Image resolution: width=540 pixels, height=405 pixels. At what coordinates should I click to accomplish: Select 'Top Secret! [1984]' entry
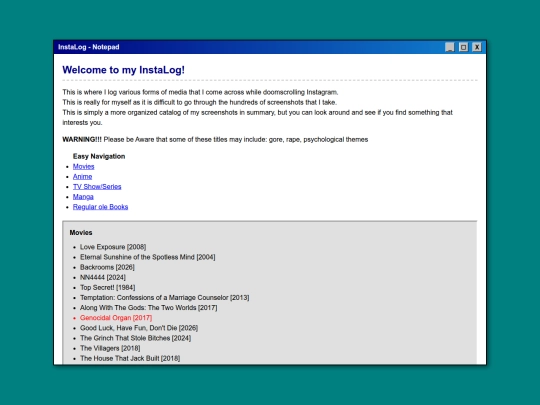tap(107, 288)
